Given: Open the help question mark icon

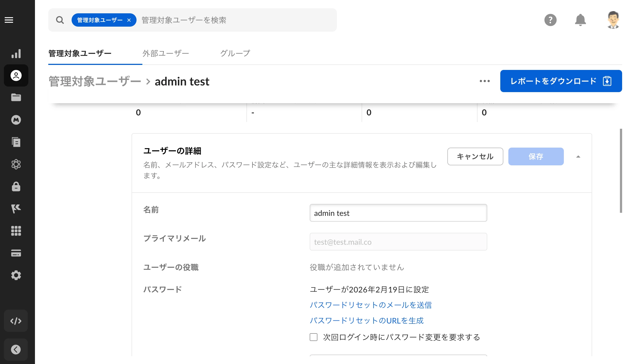Looking at the screenshot, I should pyautogui.click(x=551, y=20).
